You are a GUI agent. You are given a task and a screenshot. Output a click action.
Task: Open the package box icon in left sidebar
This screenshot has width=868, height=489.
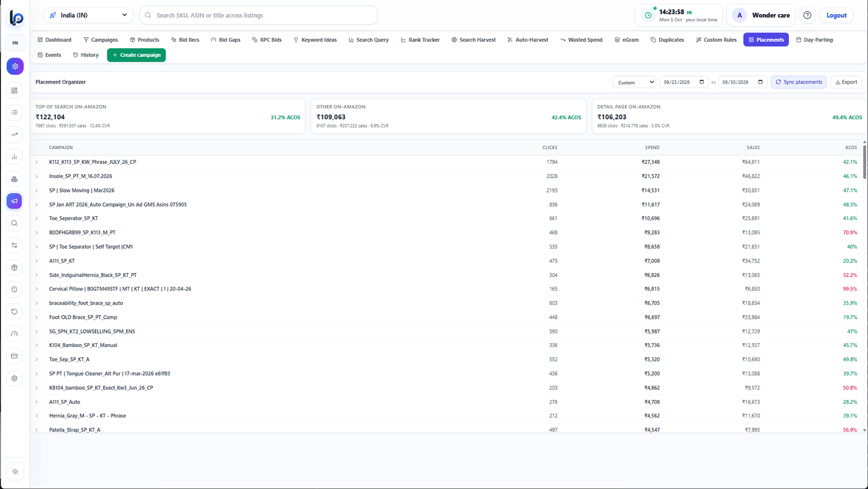point(15,267)
